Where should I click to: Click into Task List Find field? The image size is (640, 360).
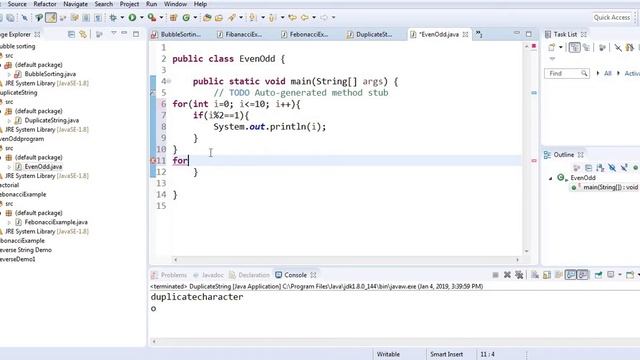(x=567, y=73)
